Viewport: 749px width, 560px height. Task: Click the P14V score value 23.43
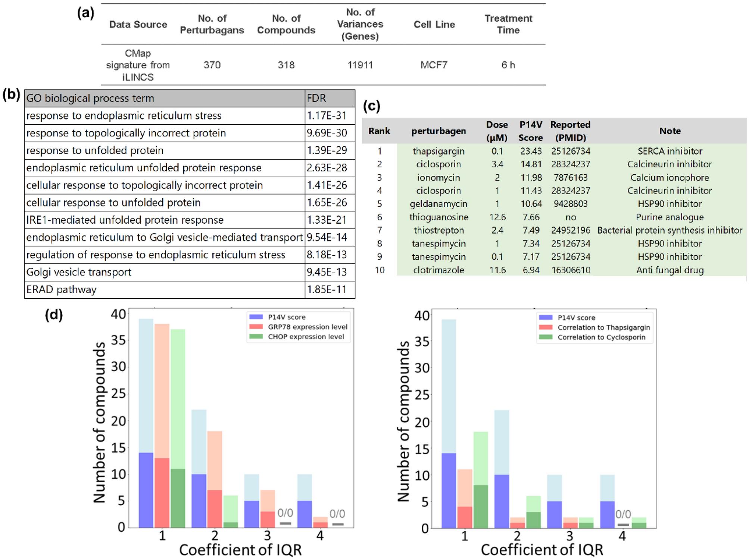tap(531, 151)
